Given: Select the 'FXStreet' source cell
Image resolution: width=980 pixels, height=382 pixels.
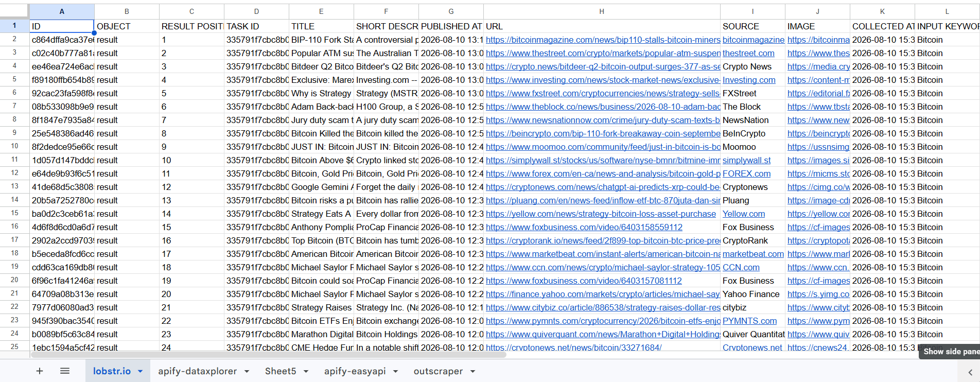Looking at the screenshot, I should pos(752,93).
